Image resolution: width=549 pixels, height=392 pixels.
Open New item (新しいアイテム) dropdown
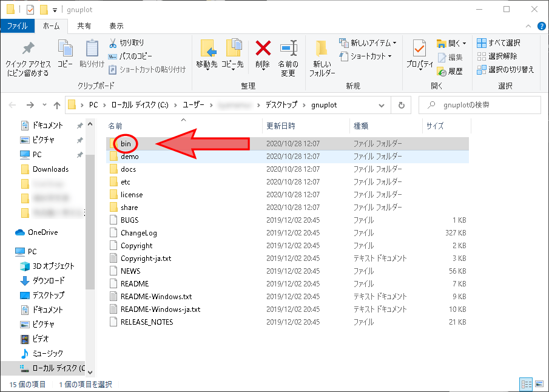tap(368, 42)
